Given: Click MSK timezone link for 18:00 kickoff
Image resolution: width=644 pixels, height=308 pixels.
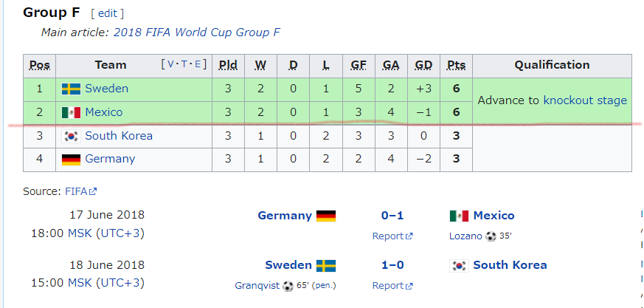Looking at the screenshot, I should point(80,233).
